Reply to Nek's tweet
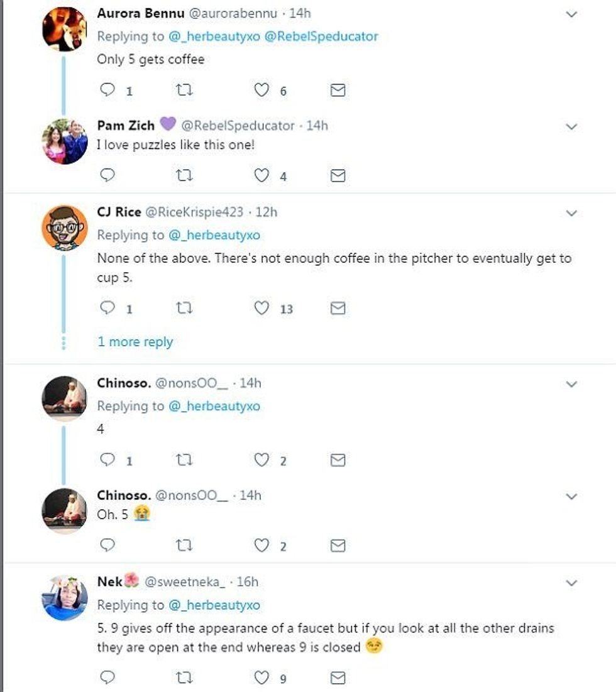Viewport: 616px width, 692px height. (108, 678)
